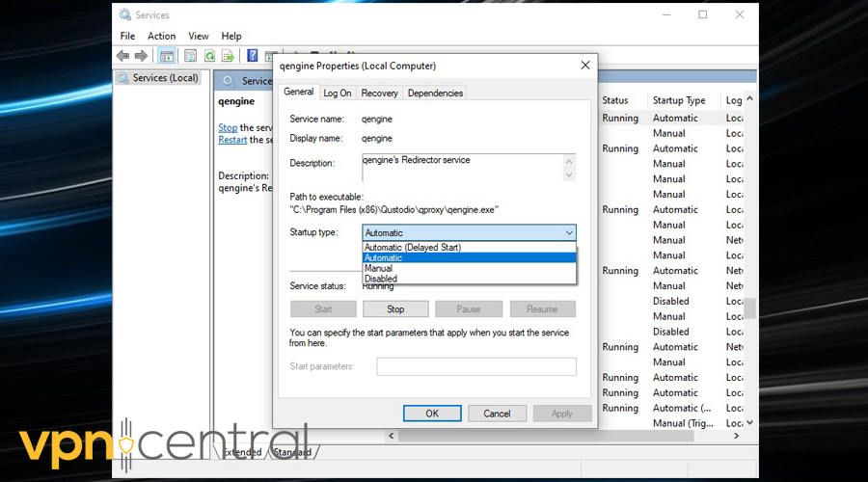Confirm with the OK button
868x482 pixels.
click(x=432, y=414)
